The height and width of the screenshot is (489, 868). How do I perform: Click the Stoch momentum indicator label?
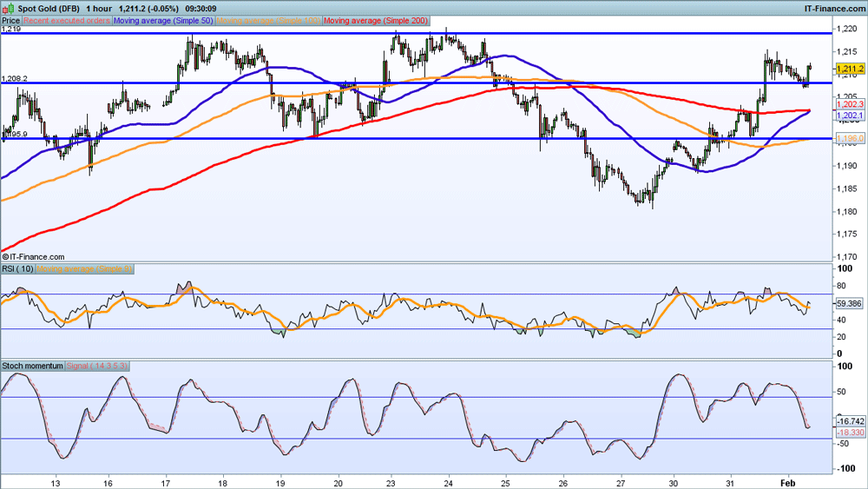click(33, 366)
